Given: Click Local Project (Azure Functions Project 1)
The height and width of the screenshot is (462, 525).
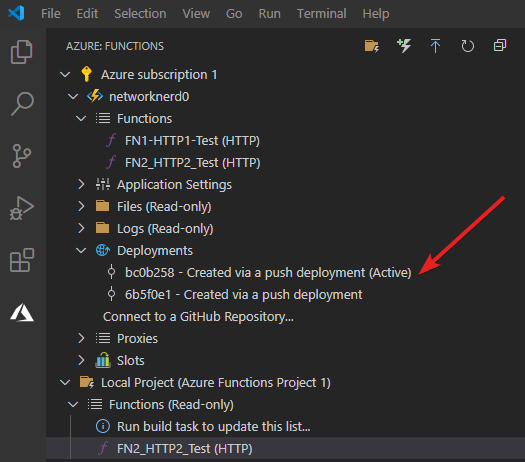Looking at the screenshot, I should [x=216, y=382].
